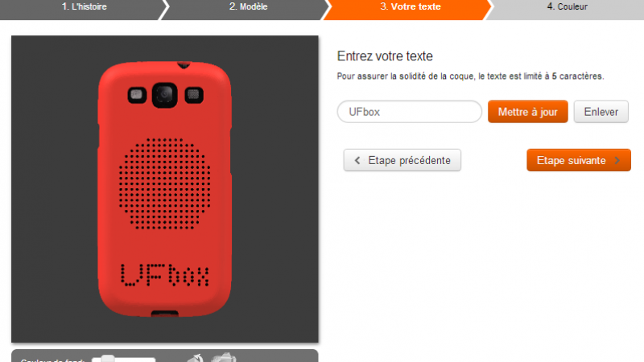This screenshot has width=644, height=362.
Task: Update text with Mettre à jour
Action: tap(528, 112)
